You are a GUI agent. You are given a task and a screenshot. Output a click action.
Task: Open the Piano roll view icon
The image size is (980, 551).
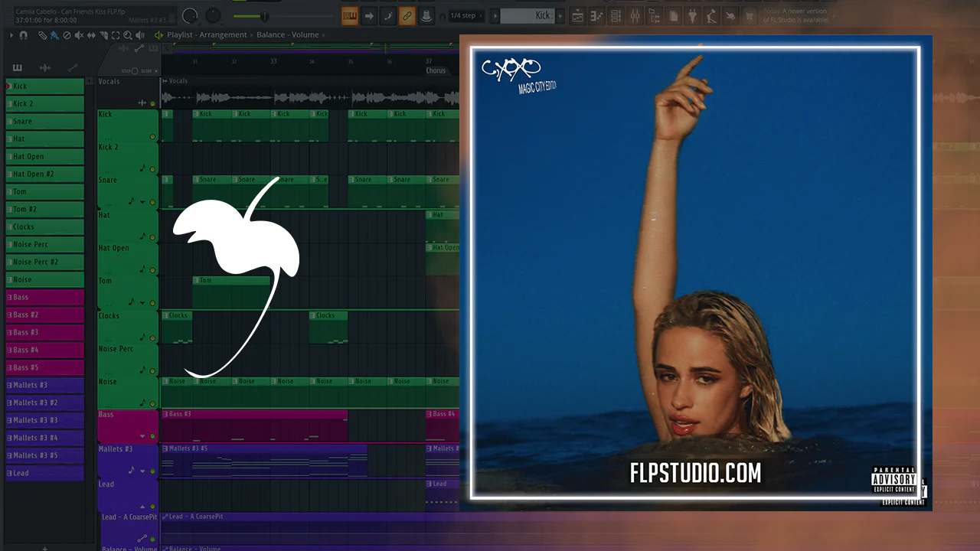(x=597, y=16)
